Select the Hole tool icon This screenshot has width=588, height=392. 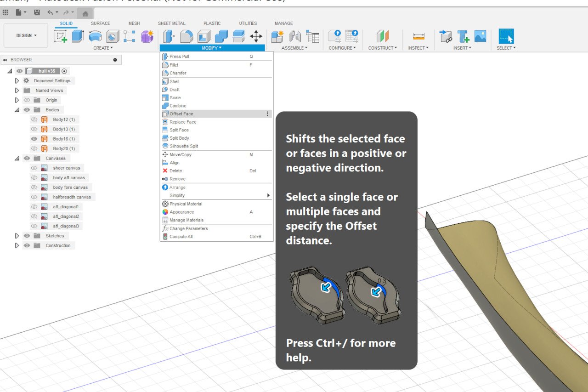[x=113, y=36]
